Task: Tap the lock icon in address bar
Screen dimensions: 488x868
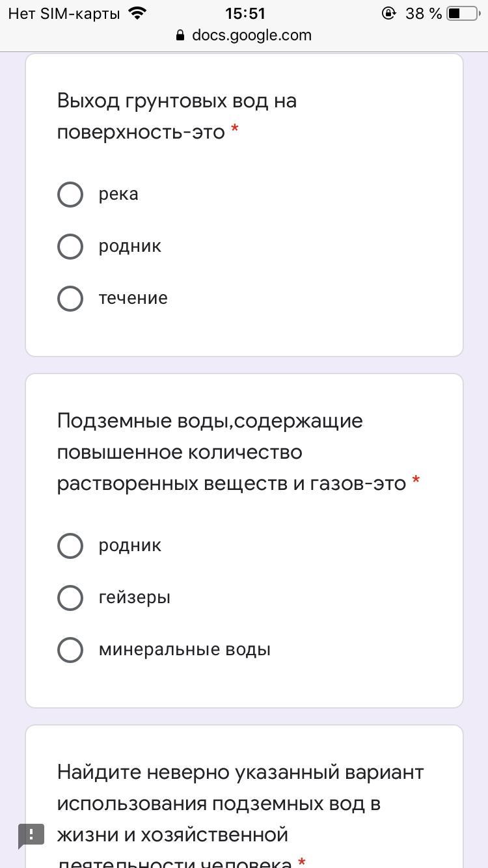Action: [180, 36]
